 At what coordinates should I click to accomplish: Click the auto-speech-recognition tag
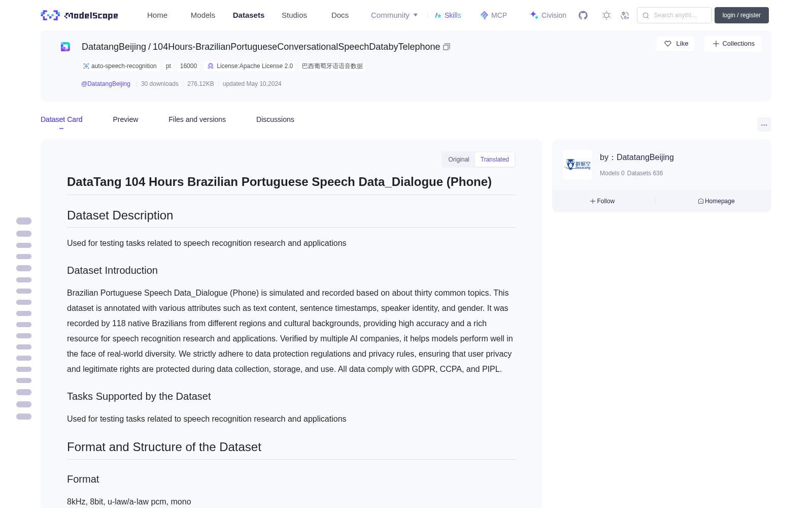pos(120,66)
